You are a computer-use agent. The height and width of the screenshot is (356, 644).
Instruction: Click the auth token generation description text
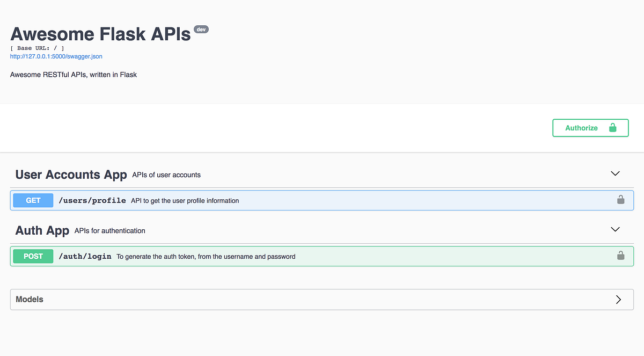[x=206, y=257]
